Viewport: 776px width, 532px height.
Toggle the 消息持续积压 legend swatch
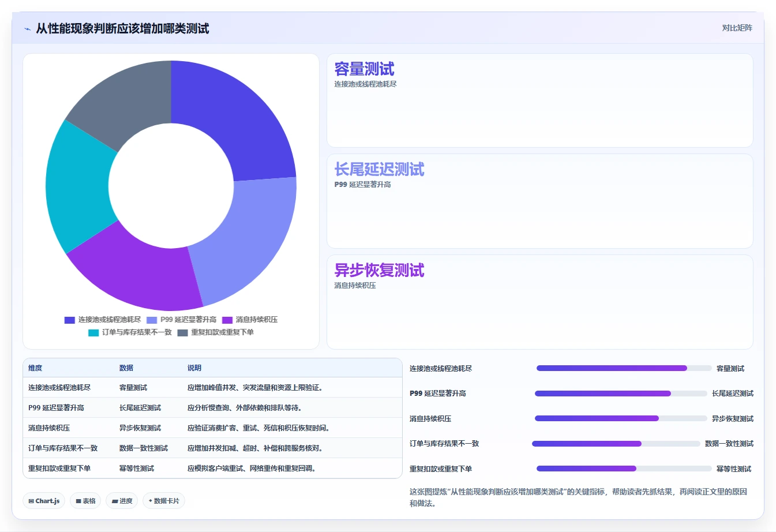(x=227, y=320)
